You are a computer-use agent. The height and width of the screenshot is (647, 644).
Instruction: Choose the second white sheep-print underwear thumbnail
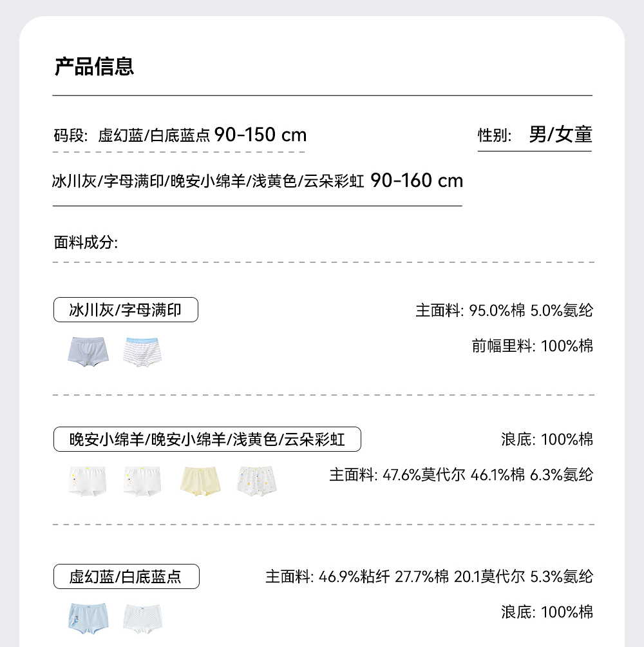click(x=144, y=482)
